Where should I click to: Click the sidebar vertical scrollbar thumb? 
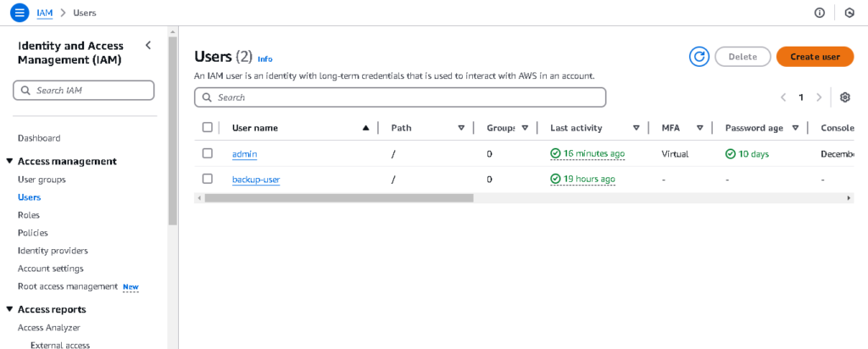click(x=173, y=130)
